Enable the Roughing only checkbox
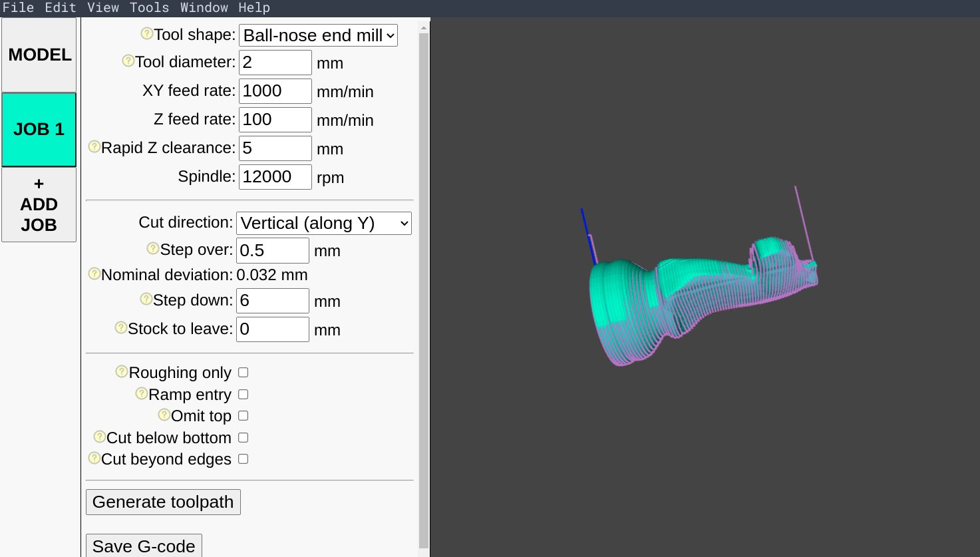The image size is (980, 557). coord(244,373)
